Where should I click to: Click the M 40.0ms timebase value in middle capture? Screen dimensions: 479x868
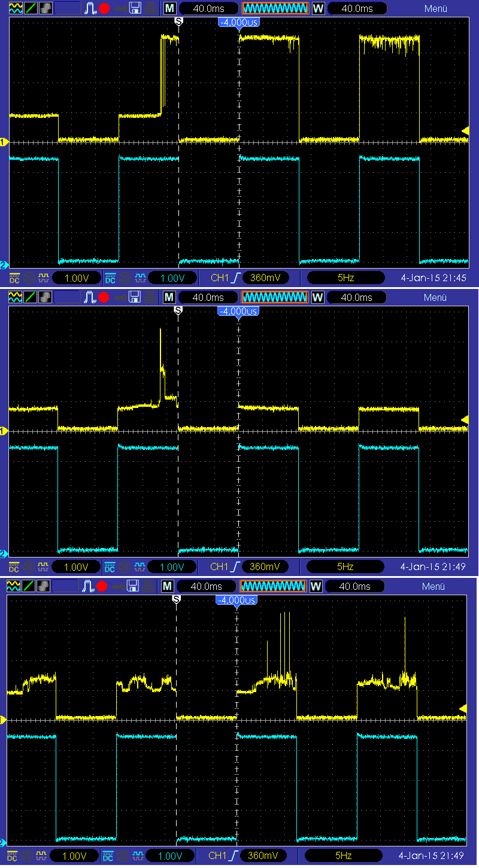[208, 297]
